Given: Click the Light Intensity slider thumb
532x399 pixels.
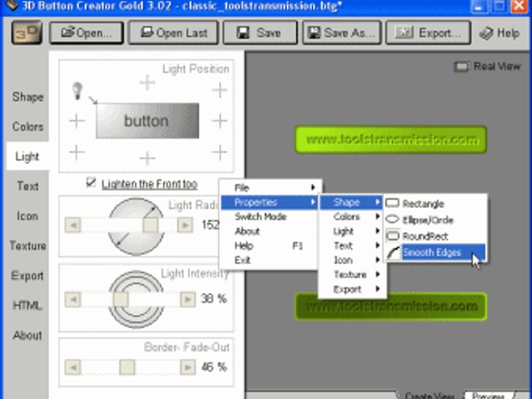Looking at the screenshot, I should coord(120,300).
